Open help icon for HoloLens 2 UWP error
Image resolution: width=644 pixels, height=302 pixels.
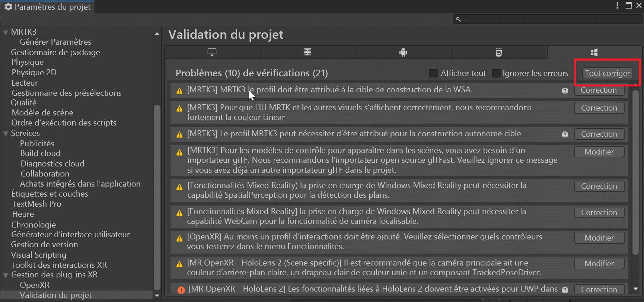565,290
